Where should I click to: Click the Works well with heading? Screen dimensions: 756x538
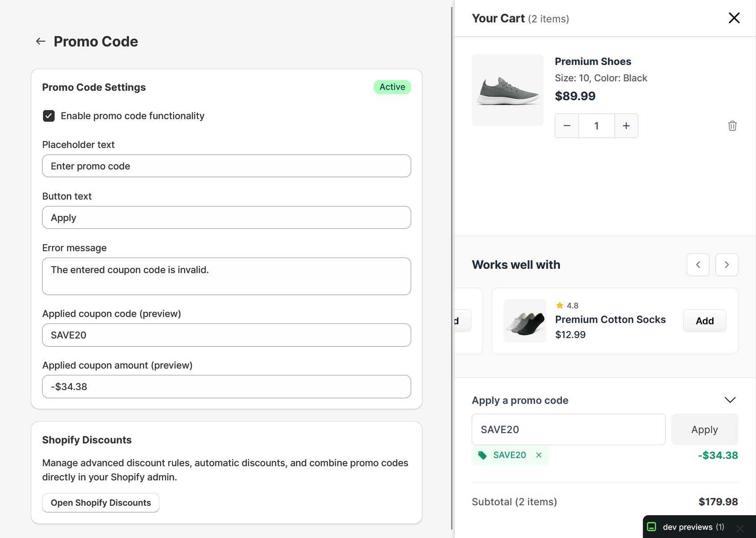pyautogui.click(x=516, y=265)
